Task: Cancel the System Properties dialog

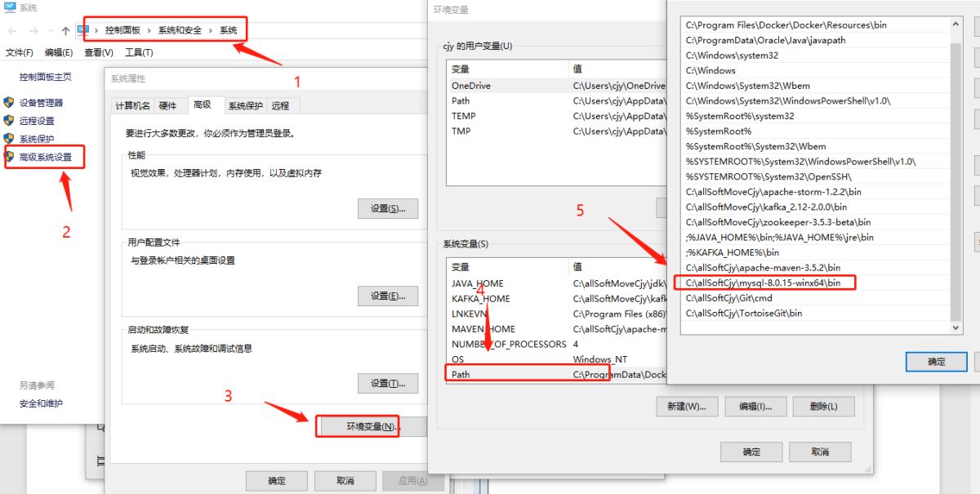Action: coord(345,481)
